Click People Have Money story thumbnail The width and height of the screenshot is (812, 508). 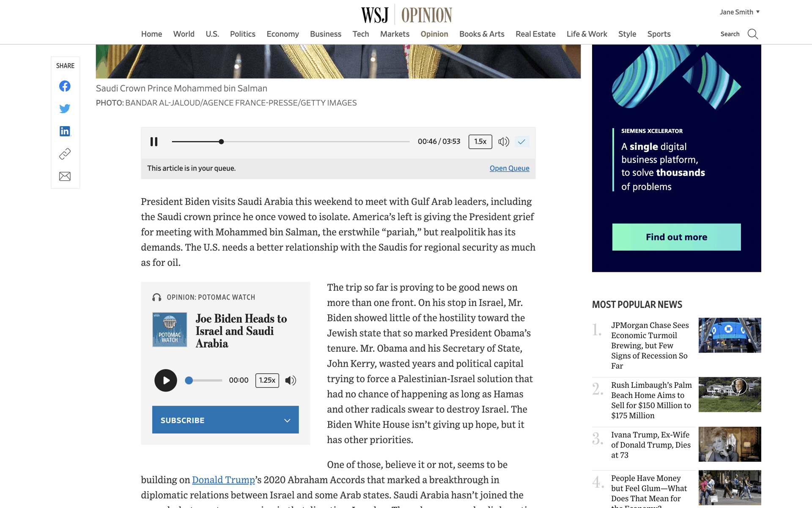tap(730, 488)
